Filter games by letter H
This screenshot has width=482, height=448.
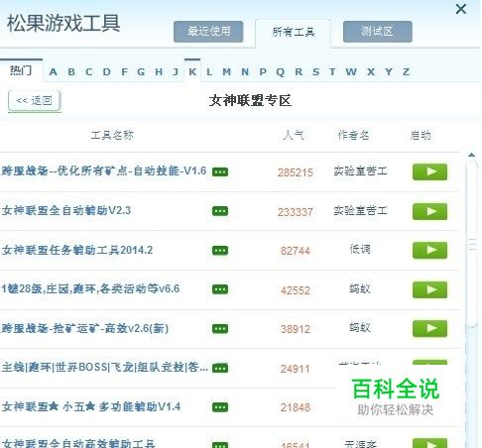[x=159, y=72]
